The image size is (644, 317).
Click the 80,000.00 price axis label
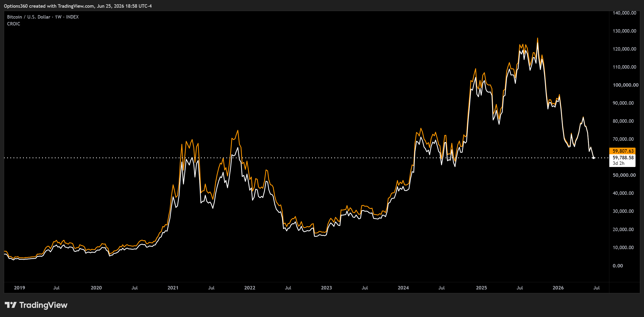tap(623, 121)
